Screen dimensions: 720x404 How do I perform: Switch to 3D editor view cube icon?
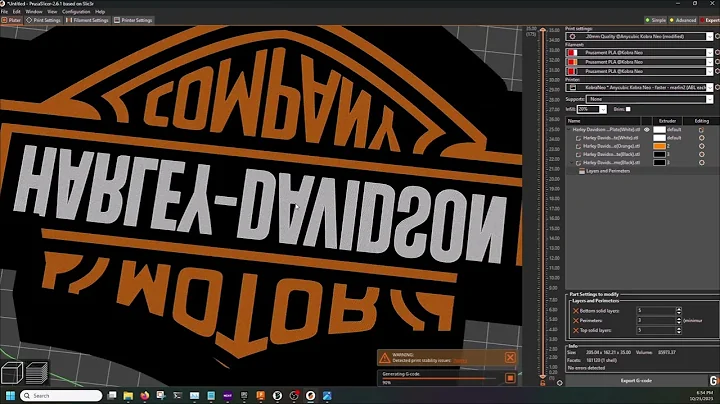tap(12, 373)
